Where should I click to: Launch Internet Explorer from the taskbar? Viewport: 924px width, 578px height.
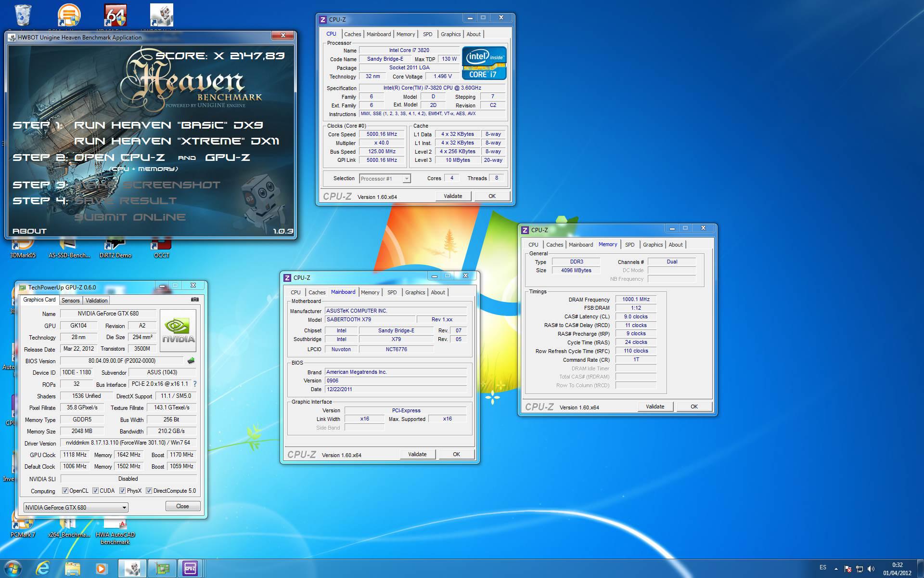click(x=43, y=569)
